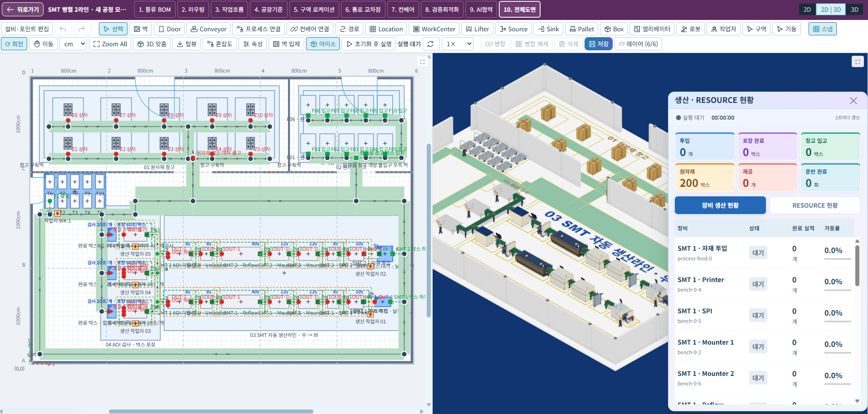
Task: Click the resource table vertical scrollbar
Action: coord(857,266)
